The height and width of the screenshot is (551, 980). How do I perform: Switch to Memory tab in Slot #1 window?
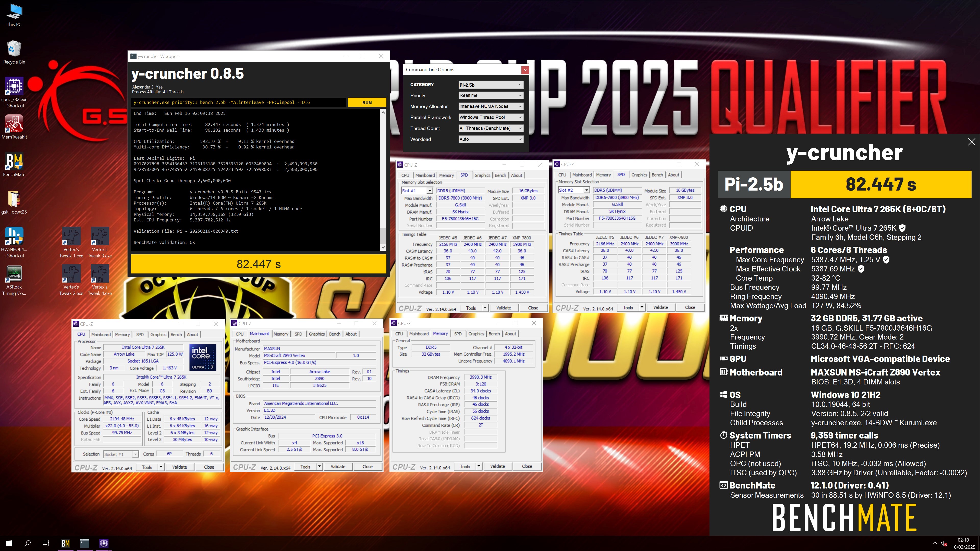click(x=446, y=175)
